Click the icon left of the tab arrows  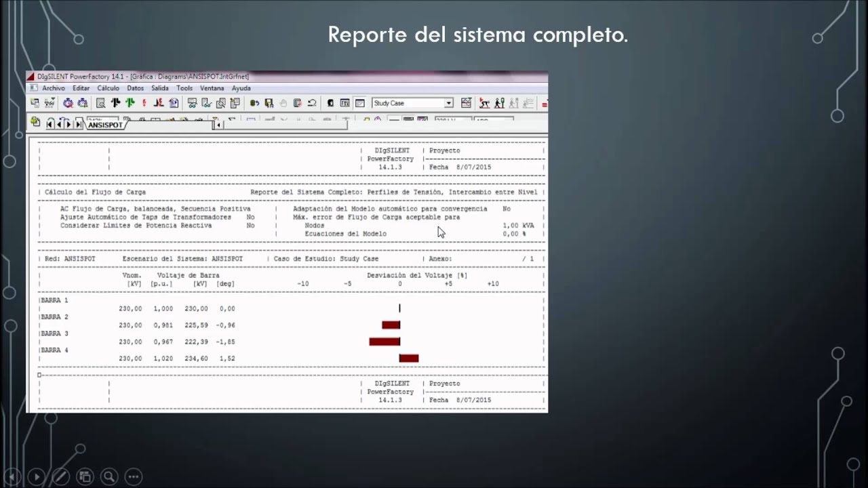(x=35, y=122)
